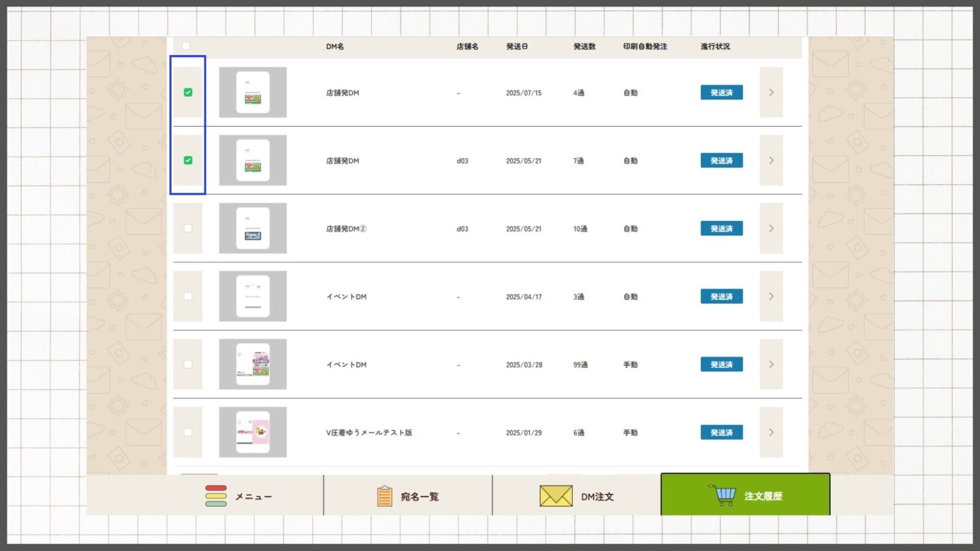Click the clipboard icon for 宛名一覧

pyautogui.click(x=384, y=496)
